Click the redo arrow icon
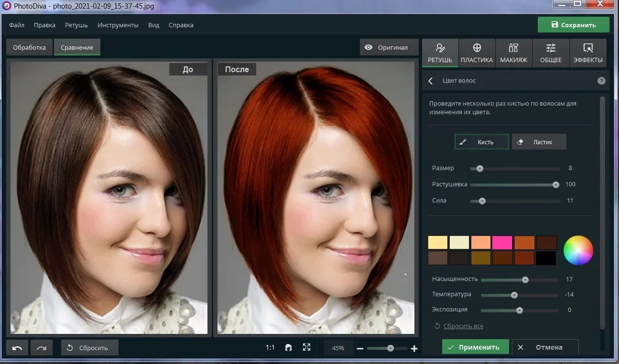The image size is (619, 364). (x=42, y=348)
